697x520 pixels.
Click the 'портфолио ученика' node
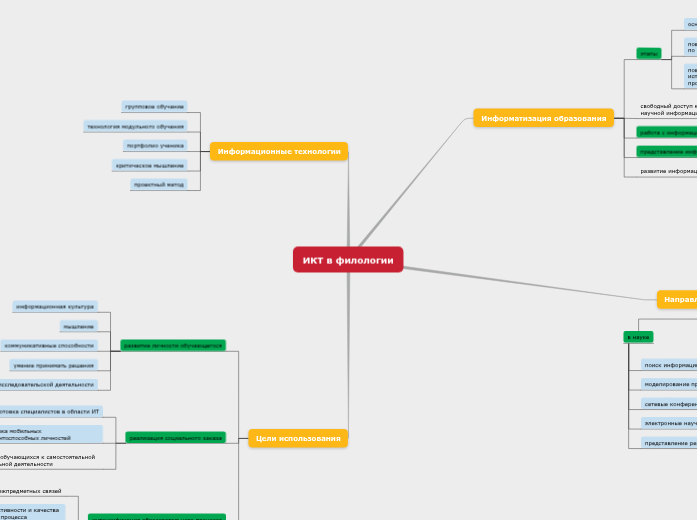click(x=155, y=146)
